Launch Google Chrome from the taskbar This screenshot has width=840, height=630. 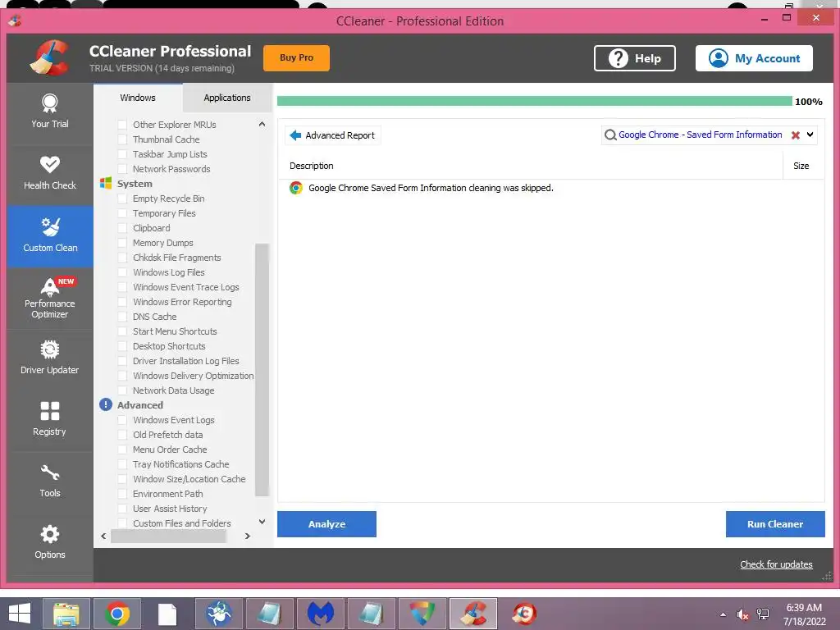pyautogui.click(x=116, y=614)
